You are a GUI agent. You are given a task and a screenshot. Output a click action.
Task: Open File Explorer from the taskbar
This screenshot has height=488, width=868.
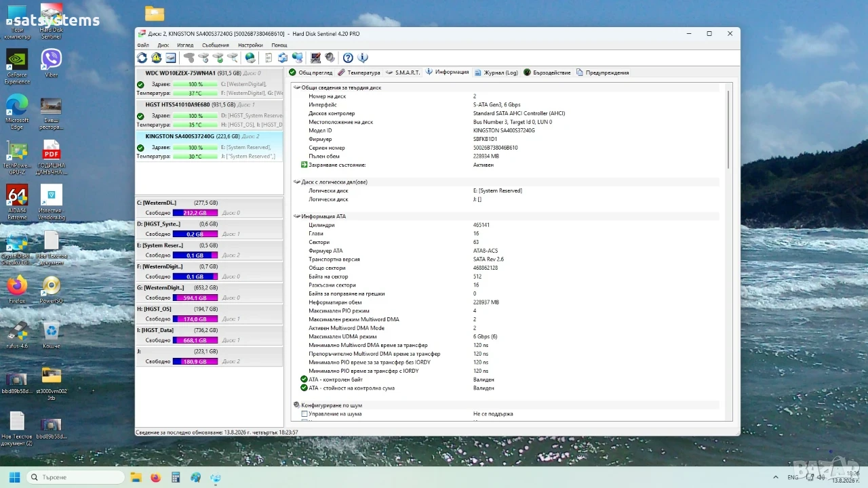pyautogui.click(x=136, y=477)
